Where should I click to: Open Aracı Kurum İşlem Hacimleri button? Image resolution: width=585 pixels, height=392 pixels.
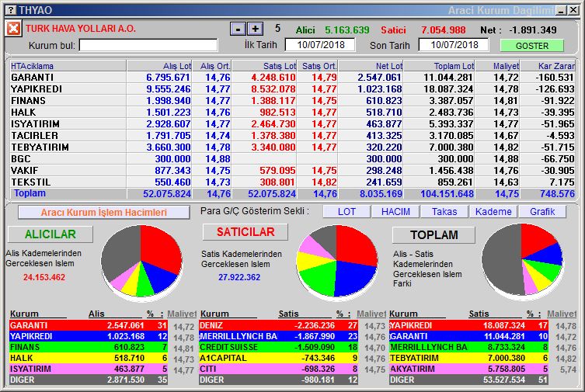pos(104,213)
